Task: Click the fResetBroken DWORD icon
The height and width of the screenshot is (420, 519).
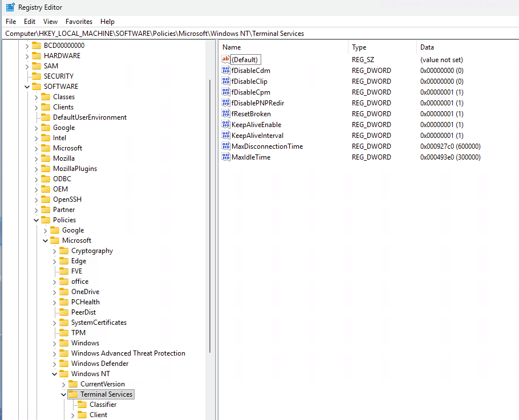Action: click(x=225, y=114)
